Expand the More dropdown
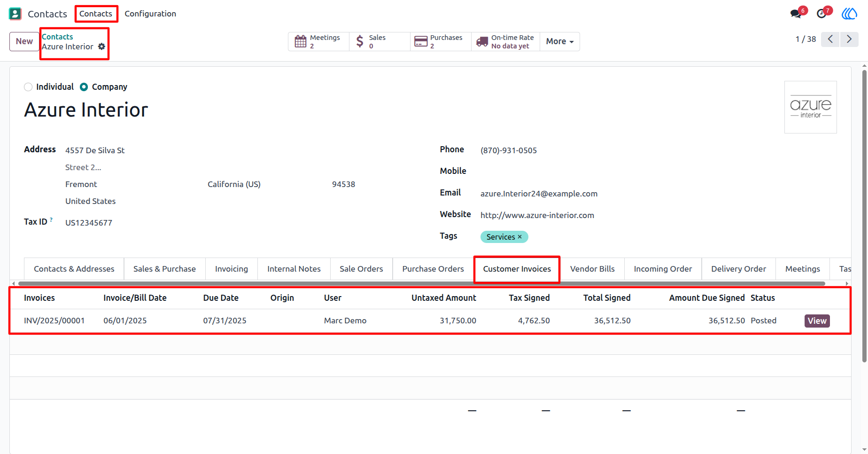868x454 pixels. tap(560, 41)
